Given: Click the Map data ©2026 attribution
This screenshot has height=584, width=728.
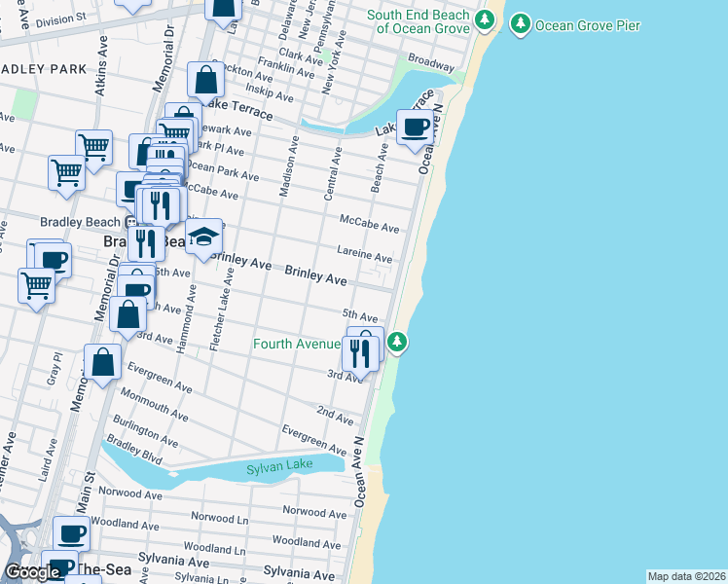Looking at the screenshot, I should click(x=687, y=576).
